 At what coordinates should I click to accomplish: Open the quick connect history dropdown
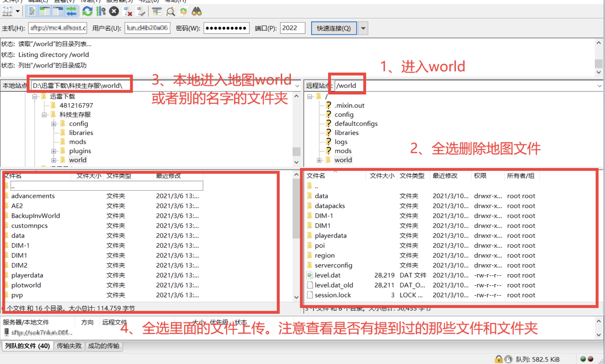[x=363, y=28]
